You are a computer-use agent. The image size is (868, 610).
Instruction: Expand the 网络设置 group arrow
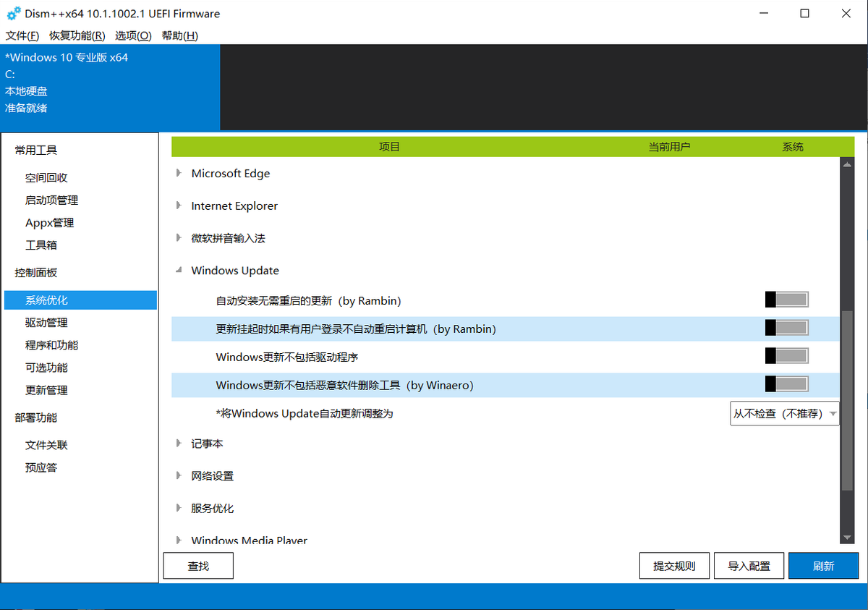point(179,475)
